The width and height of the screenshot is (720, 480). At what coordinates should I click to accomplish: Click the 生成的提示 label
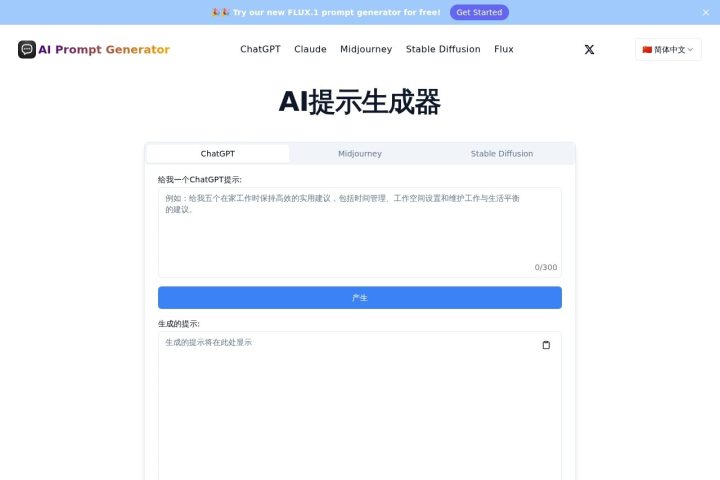tap(179, 324)
